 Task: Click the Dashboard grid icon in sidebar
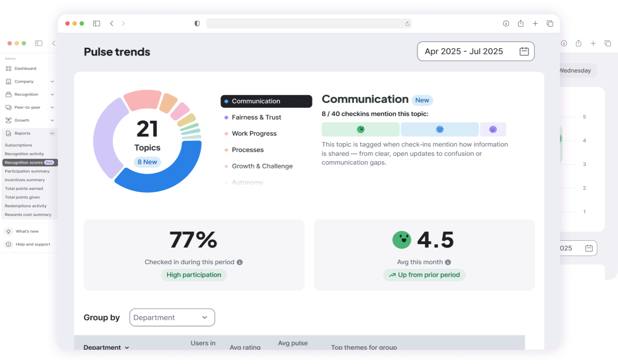coord(9,69)
